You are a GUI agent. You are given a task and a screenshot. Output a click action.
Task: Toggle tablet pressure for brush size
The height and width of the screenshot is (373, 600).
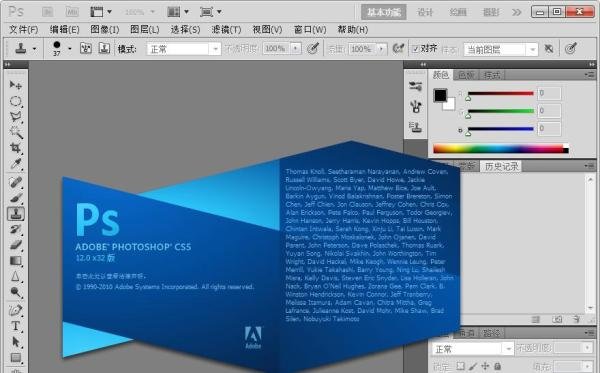pos(571,49)
